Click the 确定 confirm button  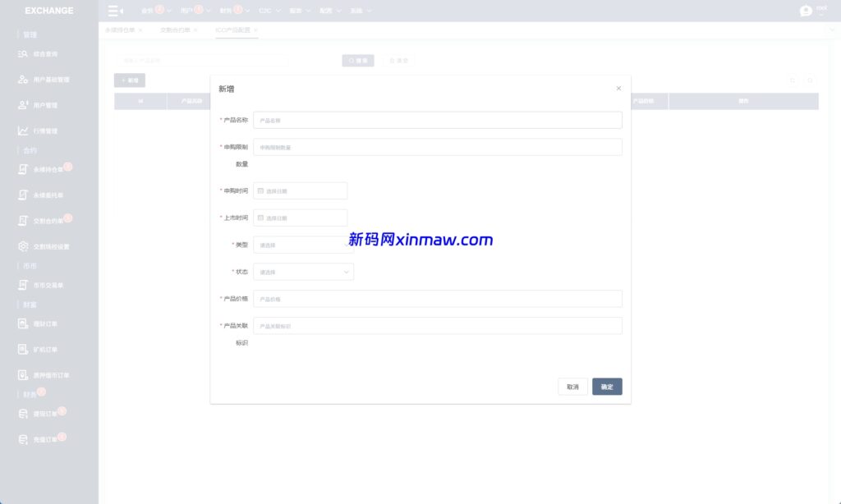pos(607,387)
